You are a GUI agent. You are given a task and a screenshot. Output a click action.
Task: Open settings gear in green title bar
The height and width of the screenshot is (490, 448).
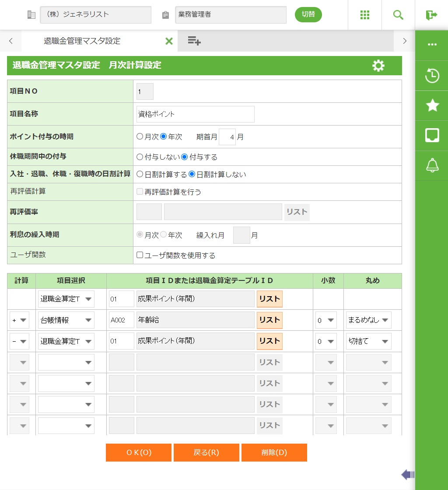(378, 66)
